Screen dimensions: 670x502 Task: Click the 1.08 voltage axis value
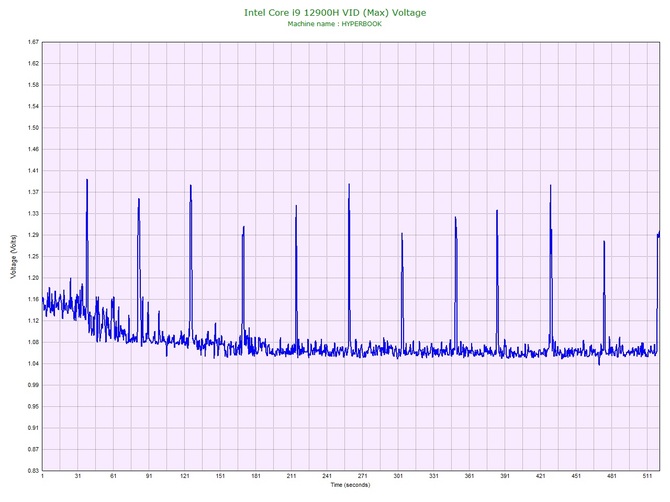(x=33, y=342)
